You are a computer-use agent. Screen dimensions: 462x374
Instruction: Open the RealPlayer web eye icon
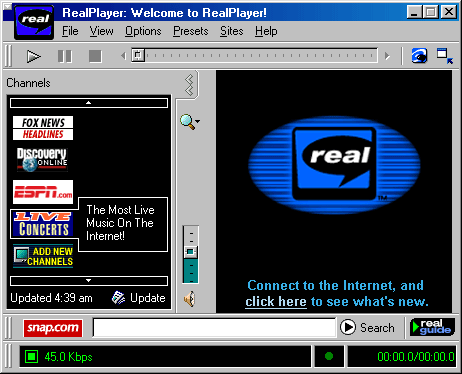[419, 56]
